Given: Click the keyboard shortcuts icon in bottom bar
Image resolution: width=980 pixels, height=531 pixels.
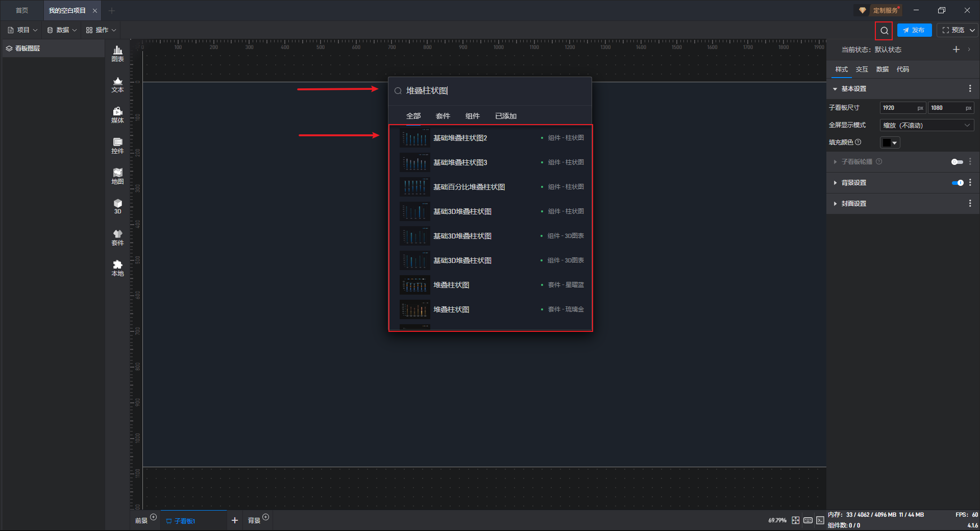Looking at the screenshot, I should point(808,520).
